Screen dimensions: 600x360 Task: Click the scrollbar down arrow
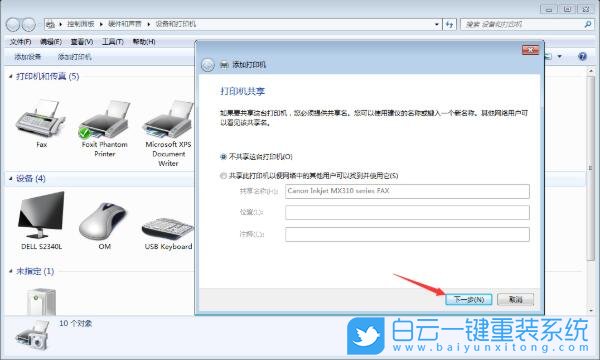(590, 311)
